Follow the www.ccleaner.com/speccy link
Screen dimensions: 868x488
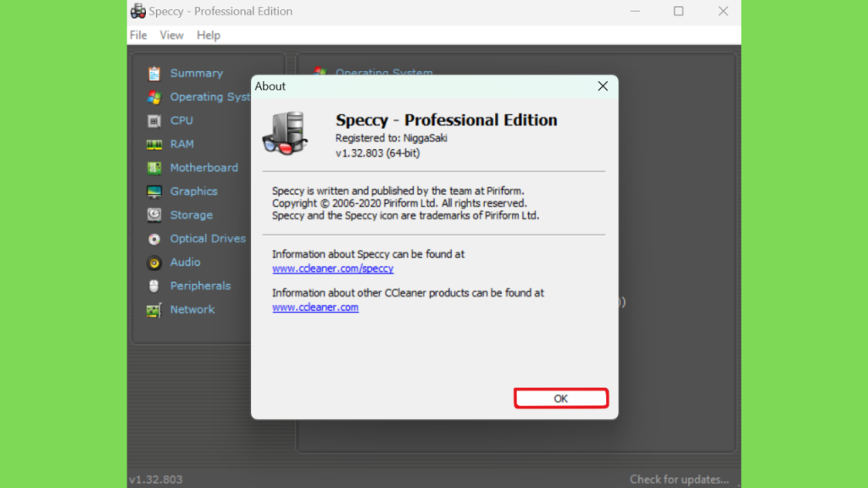coord(332,269)
